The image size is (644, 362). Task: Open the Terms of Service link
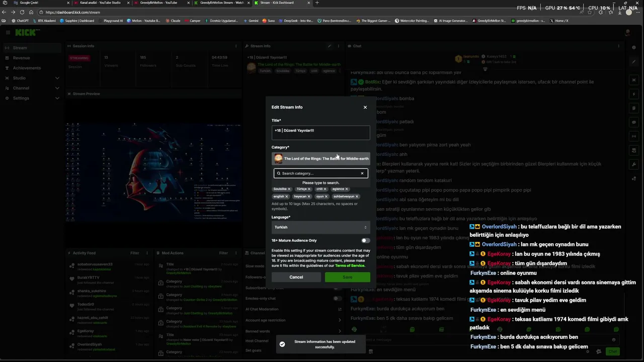[x=350, y=265]
